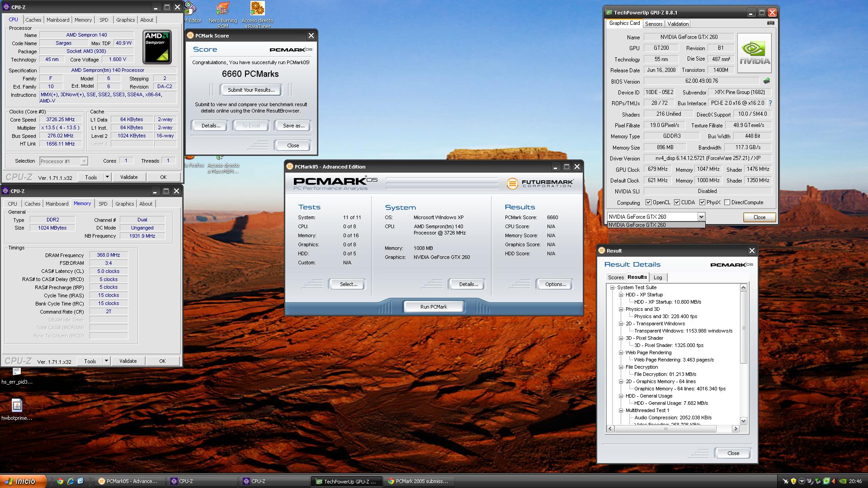Collapse the HDD - XP Startup node

(621, 295)
